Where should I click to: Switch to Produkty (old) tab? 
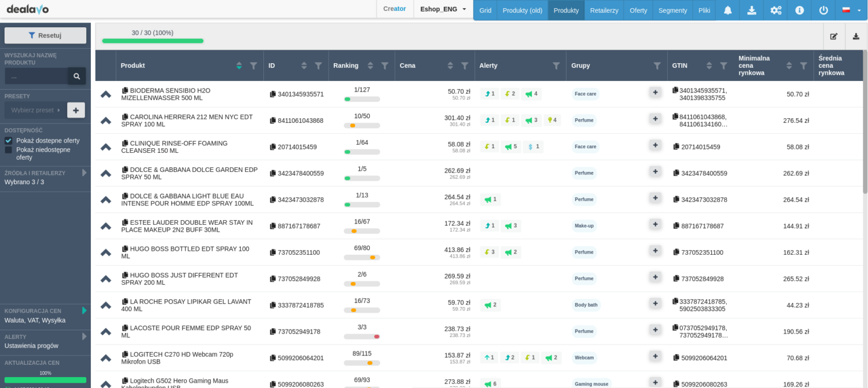[523, 10]
